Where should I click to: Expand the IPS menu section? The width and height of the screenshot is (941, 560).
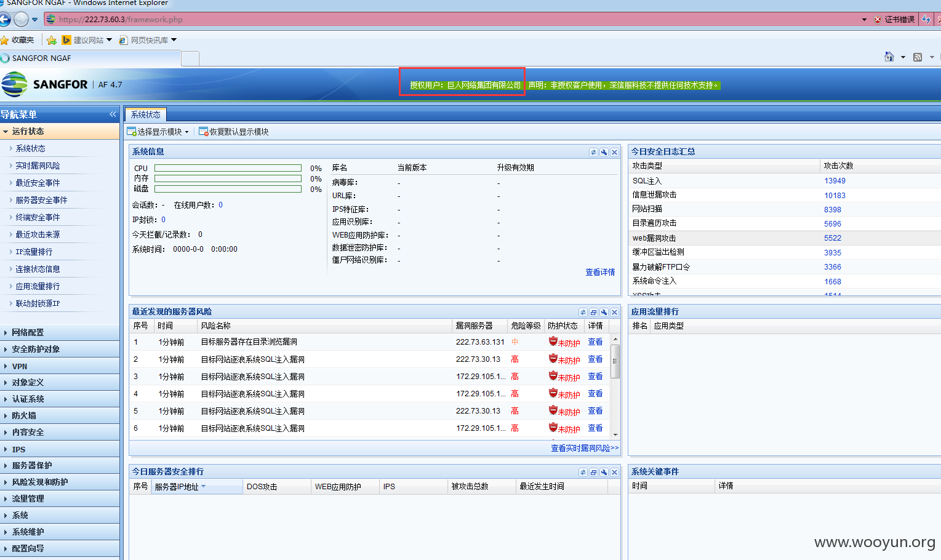coord(60,449)
